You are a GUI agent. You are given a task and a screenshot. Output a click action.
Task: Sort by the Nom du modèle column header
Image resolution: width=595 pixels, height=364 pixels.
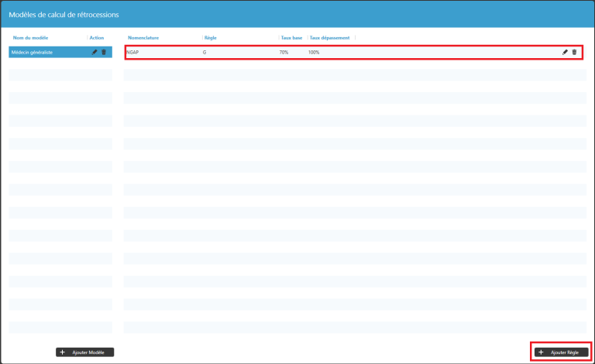[31, 37]
